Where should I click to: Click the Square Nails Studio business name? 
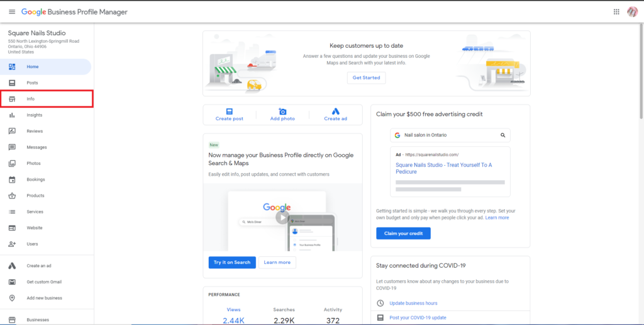coord(36,33)
